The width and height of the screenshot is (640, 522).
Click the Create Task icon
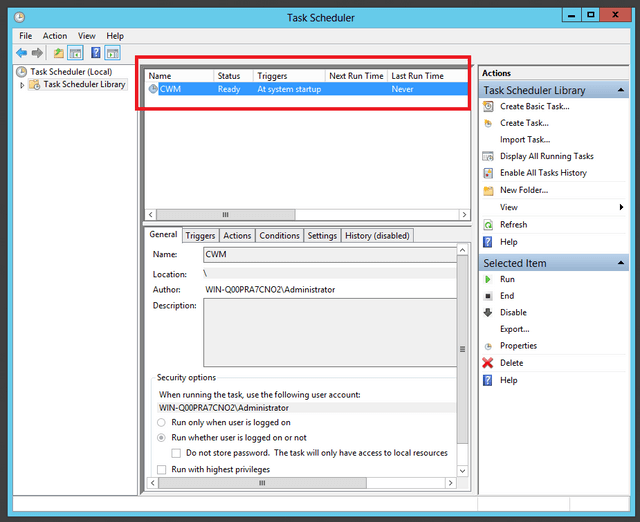click(x=488, y=123)
